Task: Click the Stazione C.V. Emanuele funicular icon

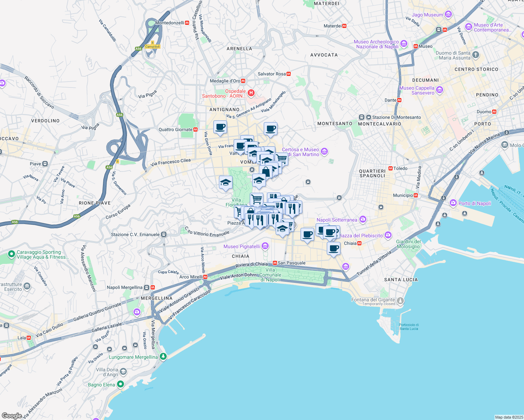Action: tap(164, 234)
